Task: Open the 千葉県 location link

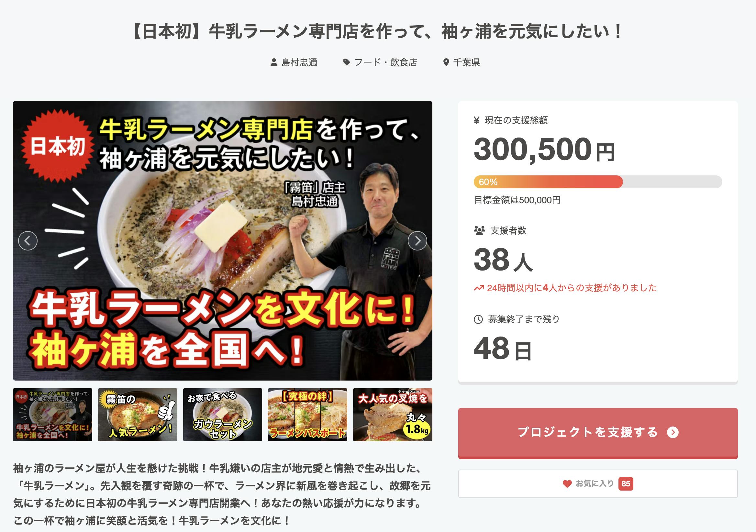Action: tap(467, 62)
